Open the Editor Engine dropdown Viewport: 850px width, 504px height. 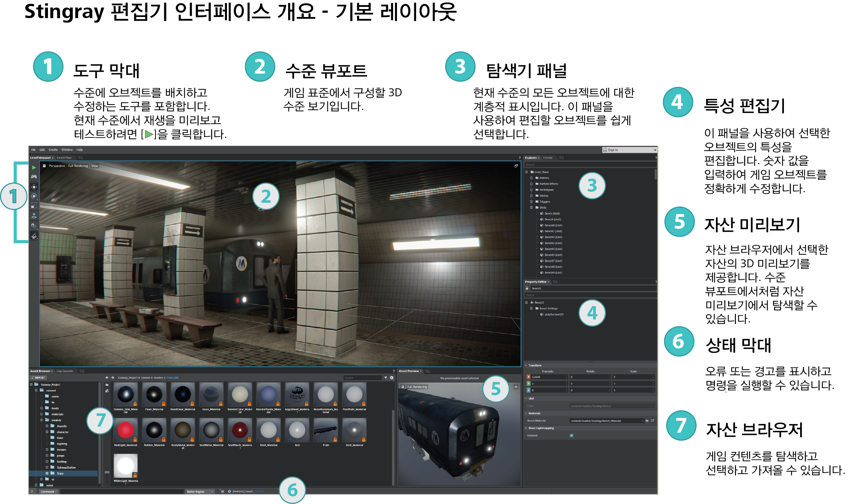pyautogui.click(x=200, y=492)
